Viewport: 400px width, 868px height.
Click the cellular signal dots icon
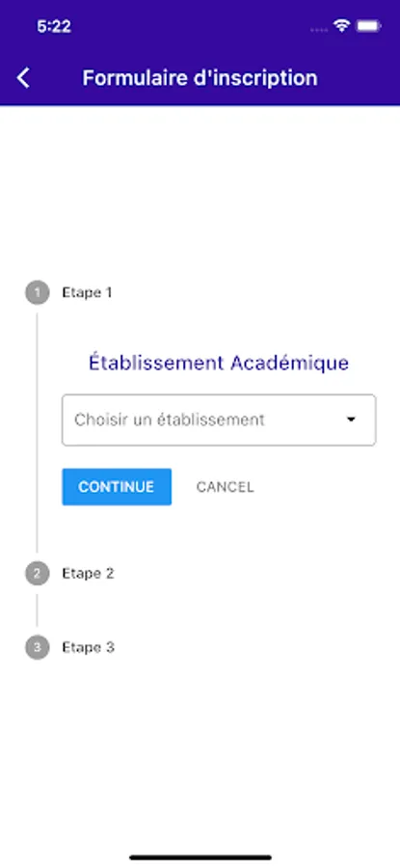pyautogui.click(x=319, y=29)
